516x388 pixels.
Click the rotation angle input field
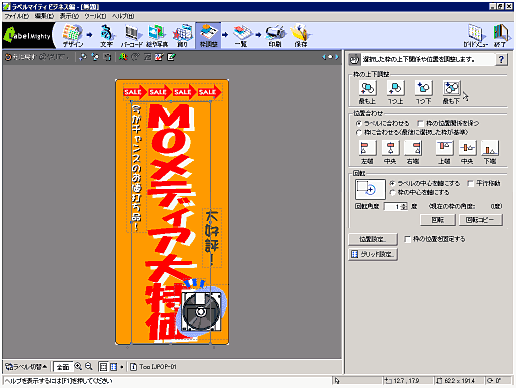pyautogui.click(x=392, y=207)
